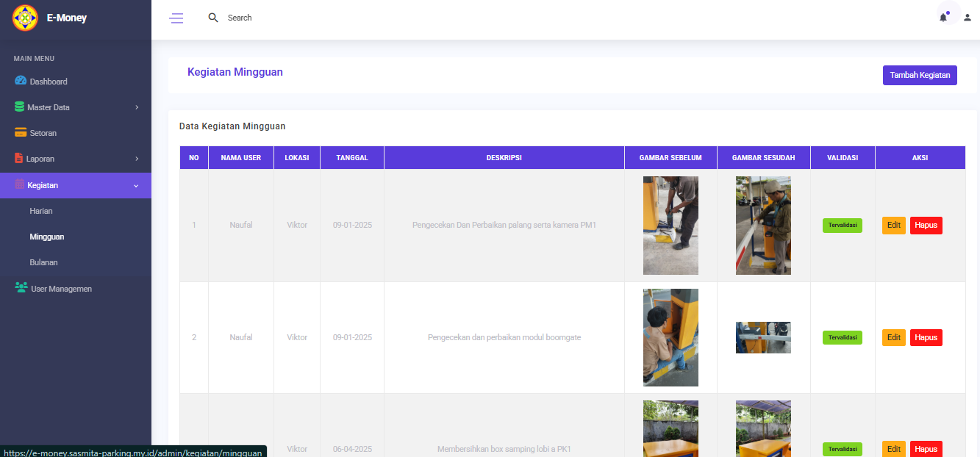Open the notifications bell icon
Viewport: 980px width, 457px height.
tap(943, 18)
